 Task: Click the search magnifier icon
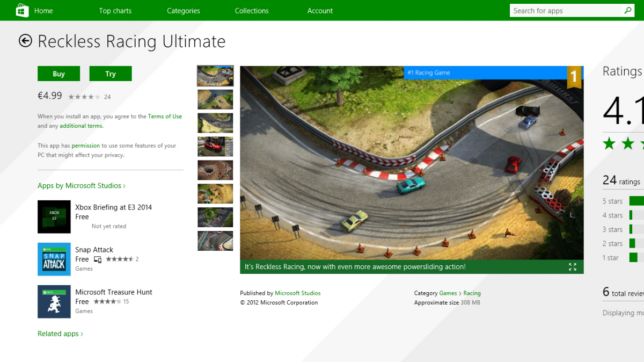[628, 10]
